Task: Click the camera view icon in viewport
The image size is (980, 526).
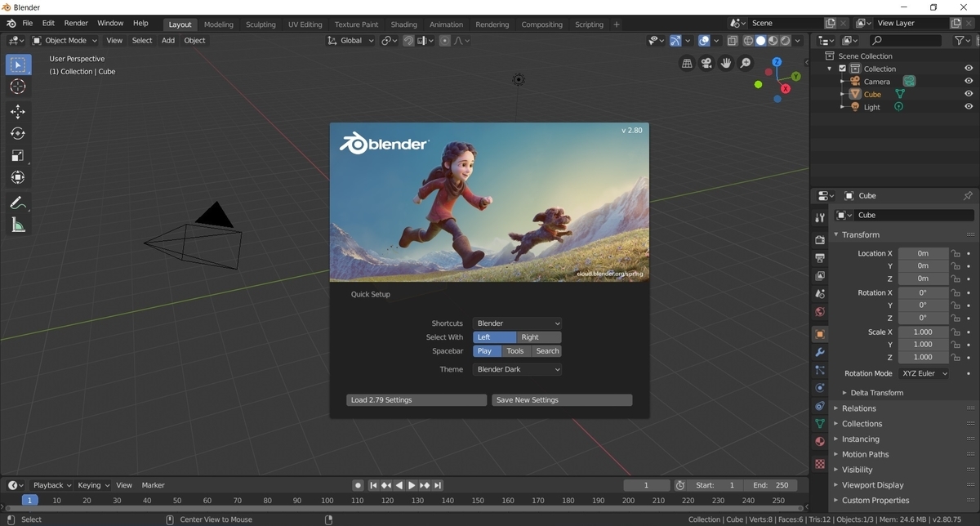Action: point(706,63)
